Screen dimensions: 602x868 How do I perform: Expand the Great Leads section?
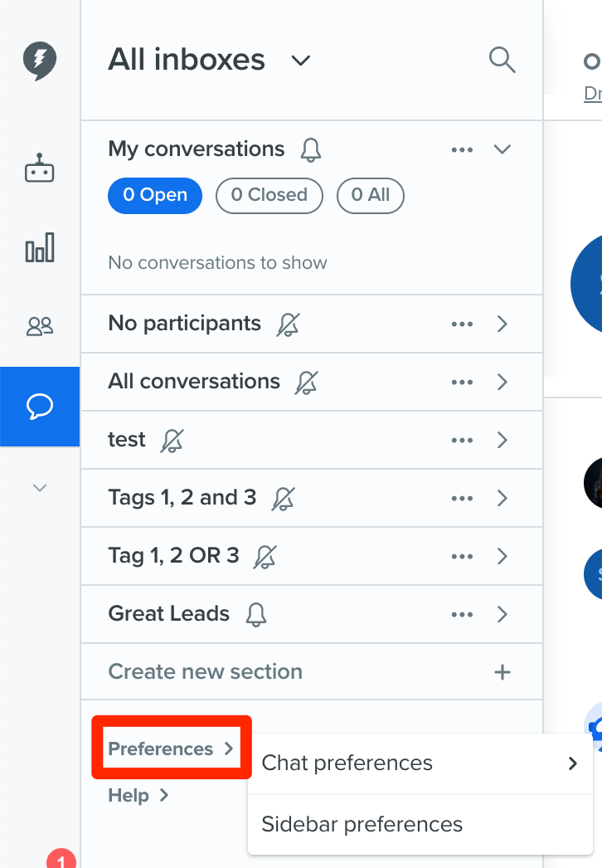pos(502,614)
